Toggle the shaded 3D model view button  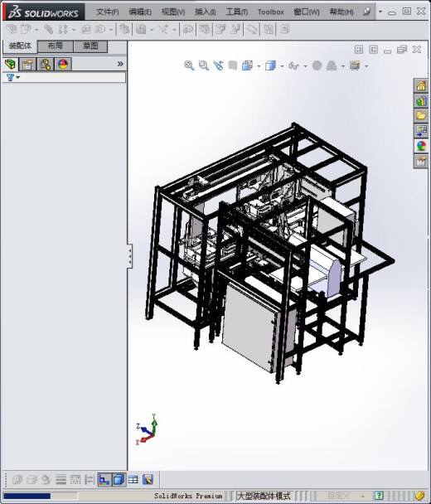[119, 480]
